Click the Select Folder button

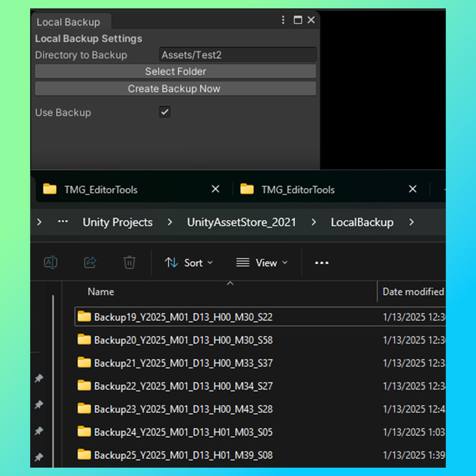coord(176,71)
